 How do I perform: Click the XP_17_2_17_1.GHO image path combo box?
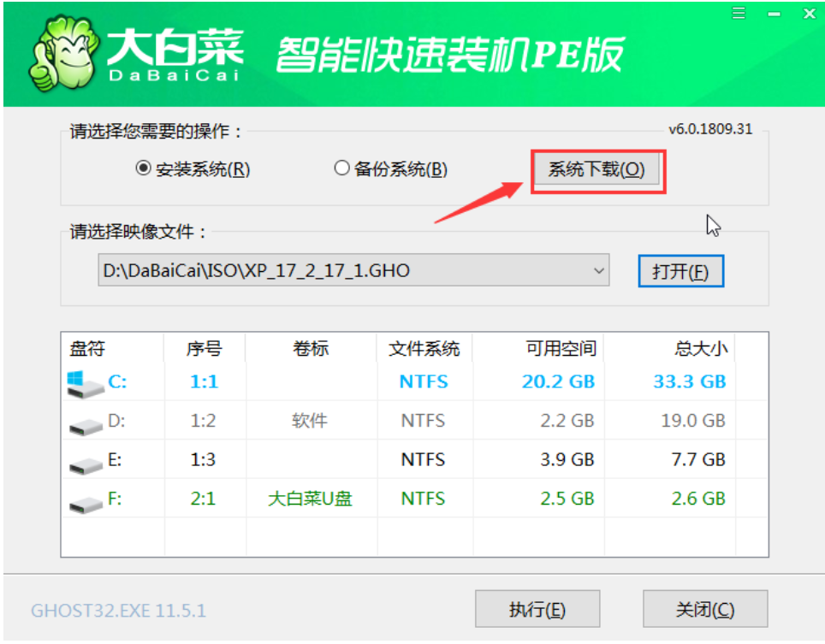click(353, 270)
